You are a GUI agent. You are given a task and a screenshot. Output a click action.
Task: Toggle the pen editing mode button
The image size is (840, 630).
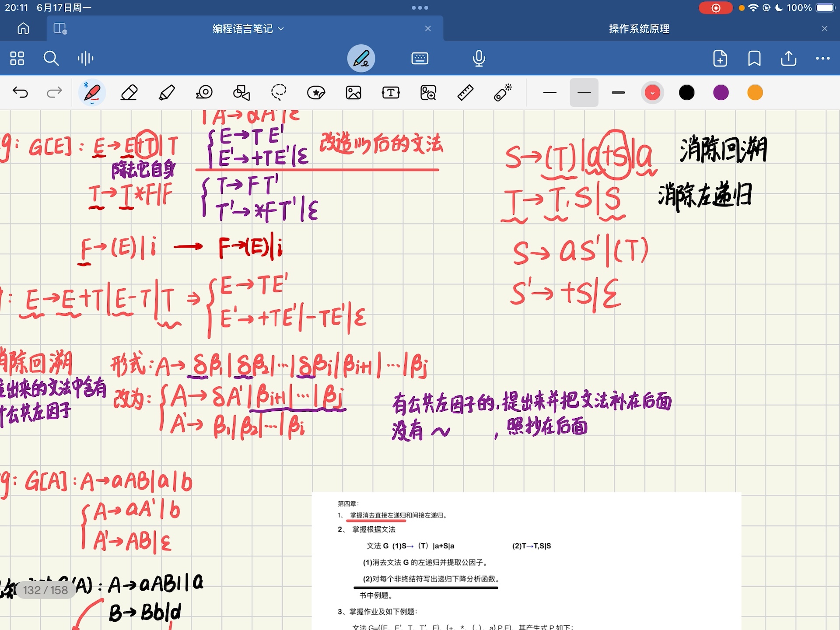point(361,58)
